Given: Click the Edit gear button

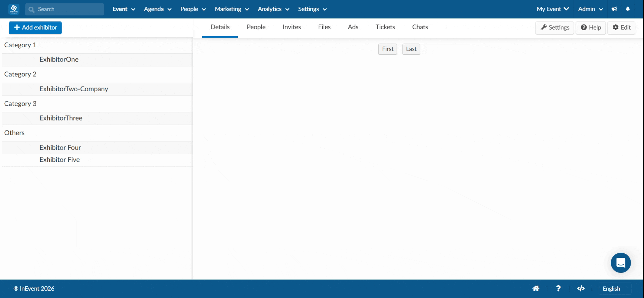Looking at the screenshot, I should click(x=622, y=28).
